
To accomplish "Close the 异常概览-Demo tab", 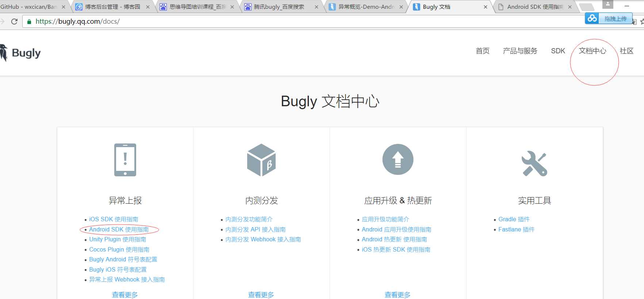I will [401, 7].
